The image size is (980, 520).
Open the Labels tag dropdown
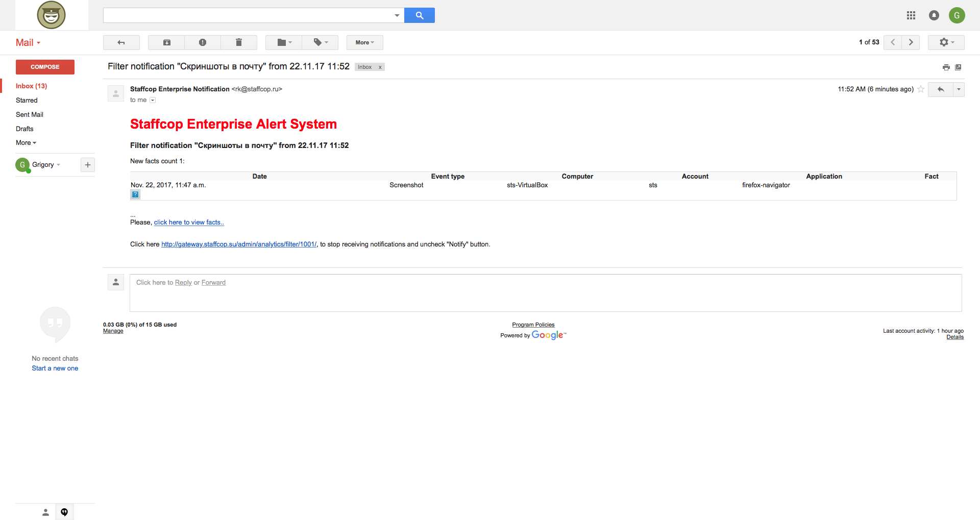[321, 42]
